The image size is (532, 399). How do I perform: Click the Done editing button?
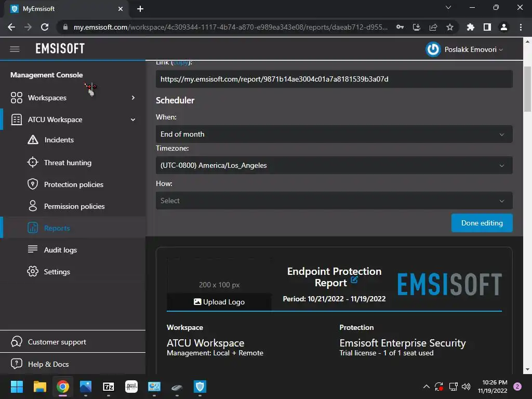pos(482,223)
